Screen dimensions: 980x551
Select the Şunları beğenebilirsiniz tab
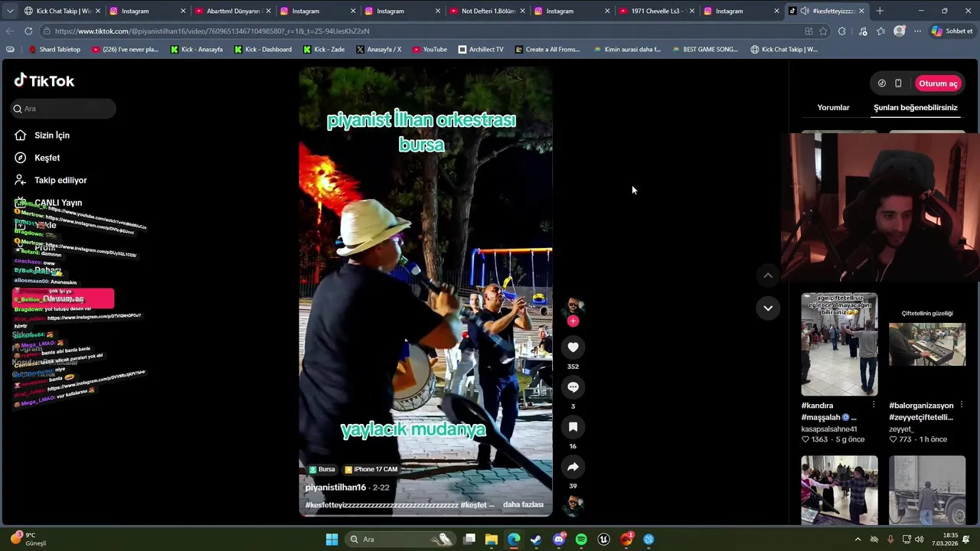point(916,108)
